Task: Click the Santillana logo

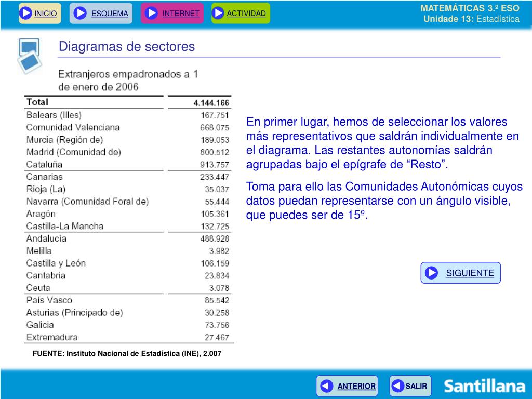Action: tap(485, 386)
